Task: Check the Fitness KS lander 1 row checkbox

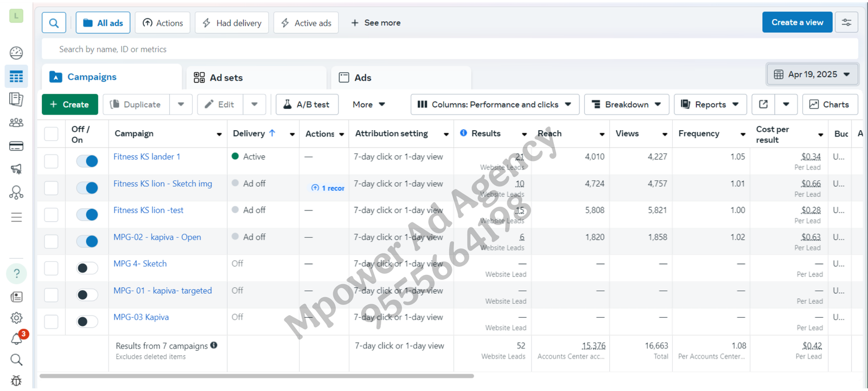Action: click(51, 161)
